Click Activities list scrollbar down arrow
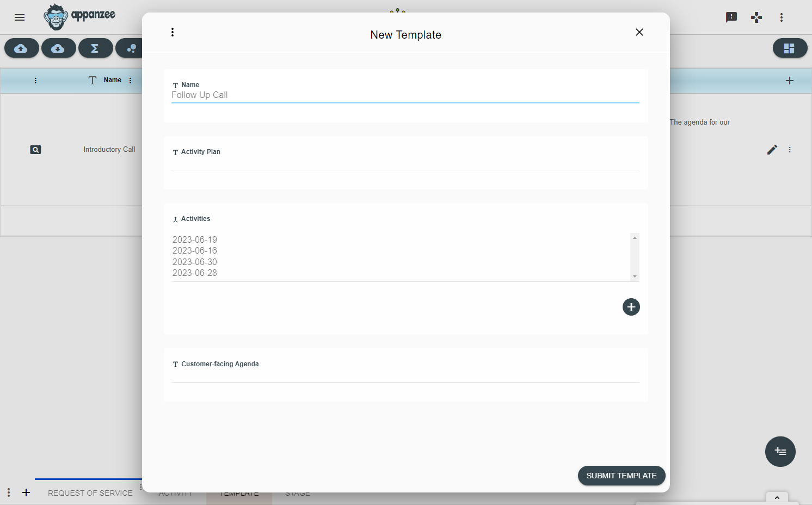Image resolution: width=812 pixels, height=505 pixels. pyautogui.click(x=635, y=276)
